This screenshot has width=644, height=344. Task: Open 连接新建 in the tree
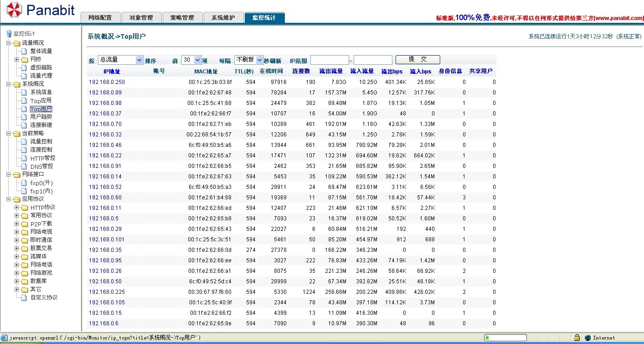coord(41,125)
